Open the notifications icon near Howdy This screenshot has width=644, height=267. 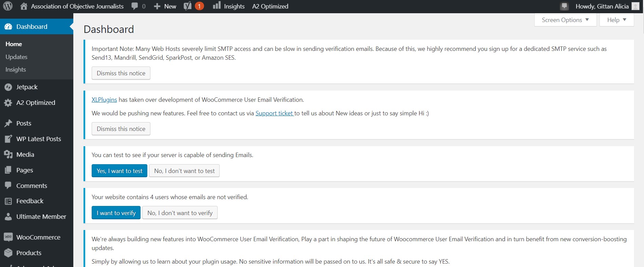click(x=564, y=6)
